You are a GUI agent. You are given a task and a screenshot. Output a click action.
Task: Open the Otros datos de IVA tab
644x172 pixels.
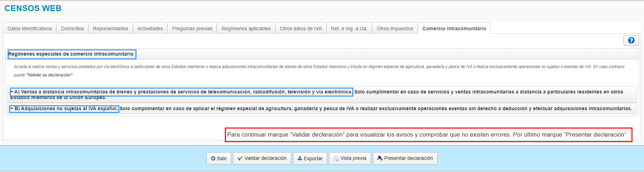[301, 28]
